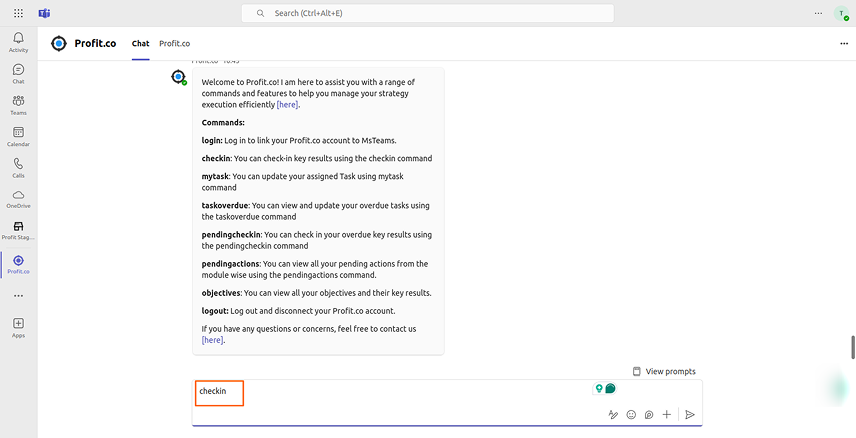Follow the [here] link after 'execution efficiently'
856x438 pixels.
(x=288, y=105)
